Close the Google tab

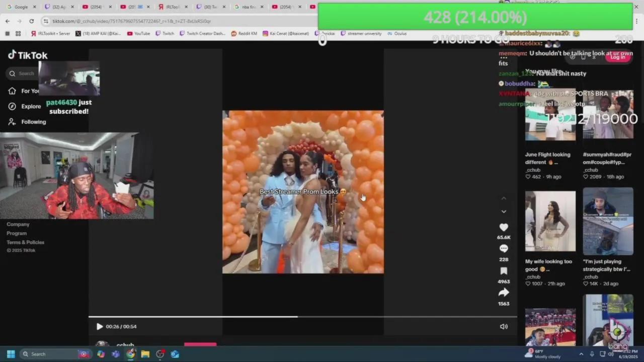[x=35, y=7]
